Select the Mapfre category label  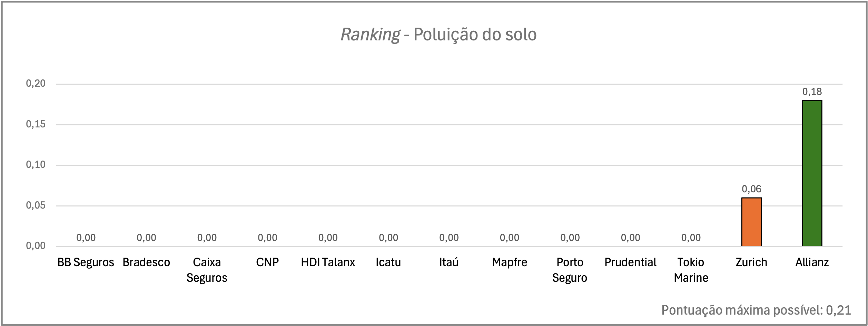point(510,262)
